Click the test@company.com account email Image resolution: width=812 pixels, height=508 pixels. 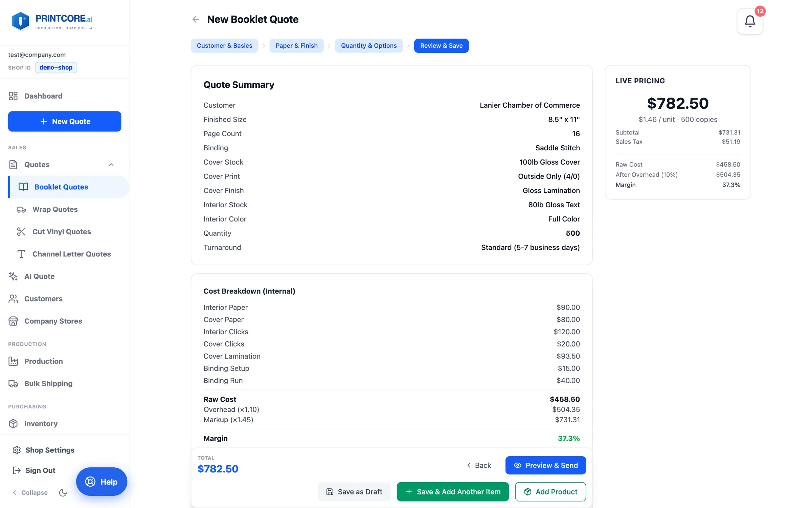click(37, 55)
